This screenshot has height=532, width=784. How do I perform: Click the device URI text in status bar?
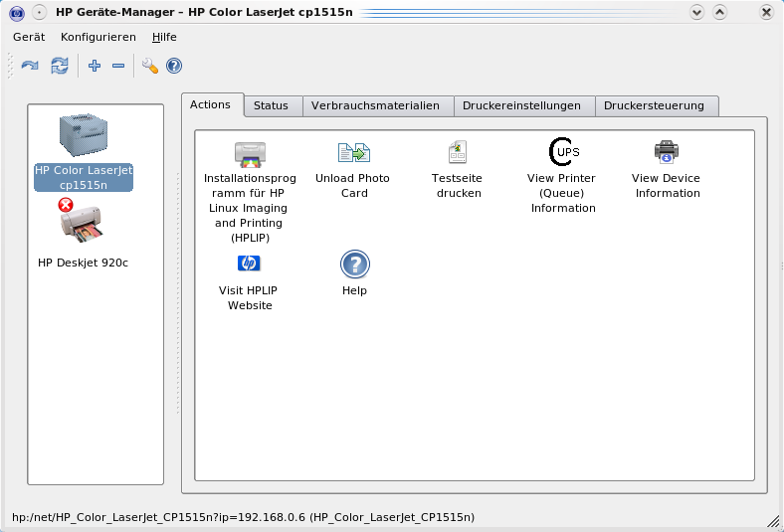coord(243,517)
